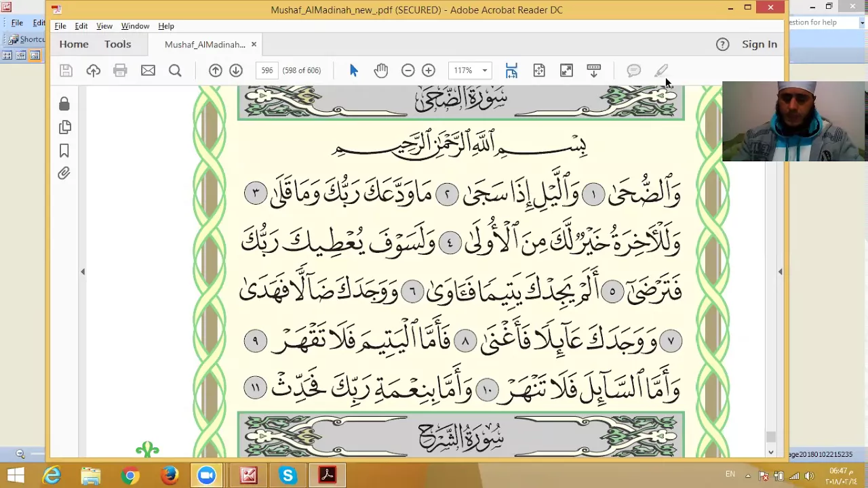This screenshot has width=868, height=488.
Task: Open the Help menu
Action: point(166,26)
